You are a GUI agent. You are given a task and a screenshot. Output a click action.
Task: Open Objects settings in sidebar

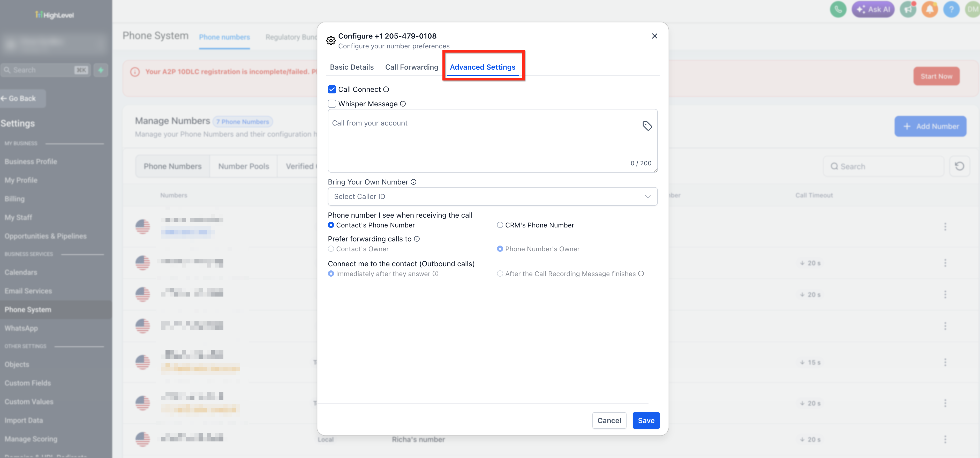17,365
